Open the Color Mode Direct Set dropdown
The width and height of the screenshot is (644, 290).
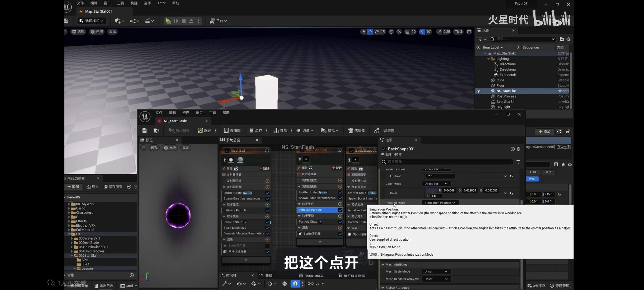pos(436,184)
